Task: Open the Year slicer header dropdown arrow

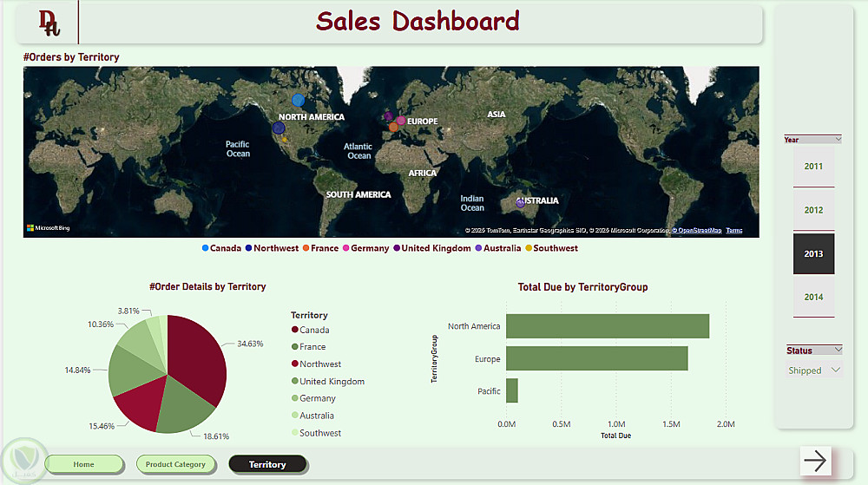Action: tap(838, 140)
